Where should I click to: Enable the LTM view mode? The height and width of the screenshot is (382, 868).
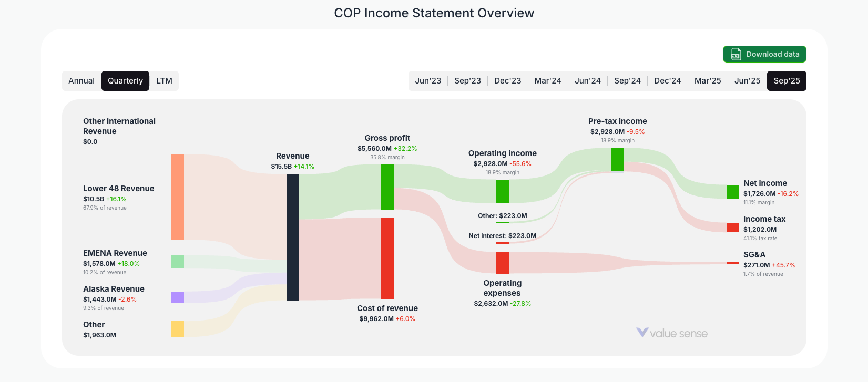(x=164, y=80)
